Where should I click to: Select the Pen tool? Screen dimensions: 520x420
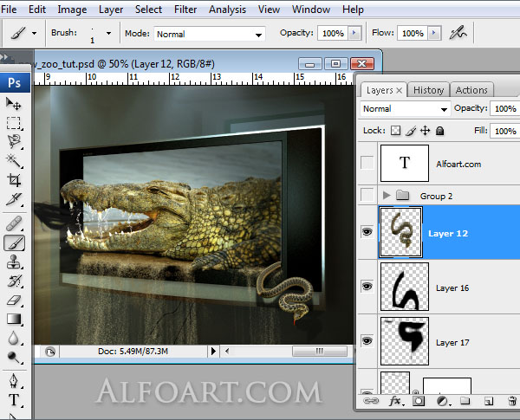pos(13,381)
